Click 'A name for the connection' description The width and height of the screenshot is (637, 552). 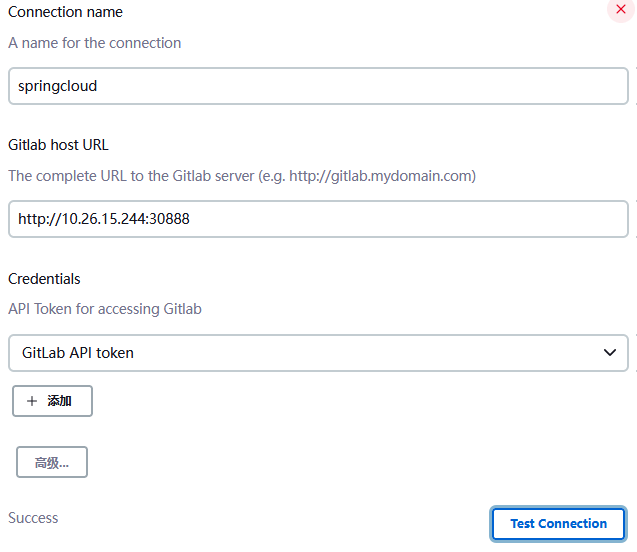(x=95, y=43)
